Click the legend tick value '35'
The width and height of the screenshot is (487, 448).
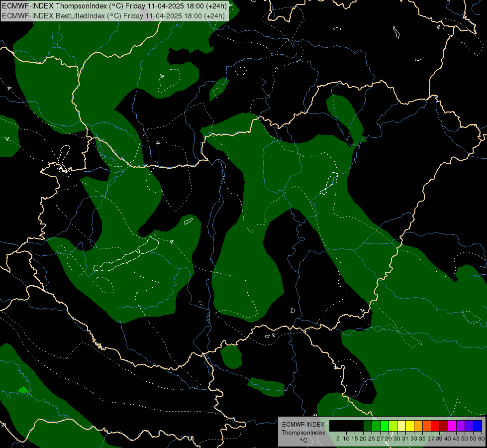coord(422,439)
